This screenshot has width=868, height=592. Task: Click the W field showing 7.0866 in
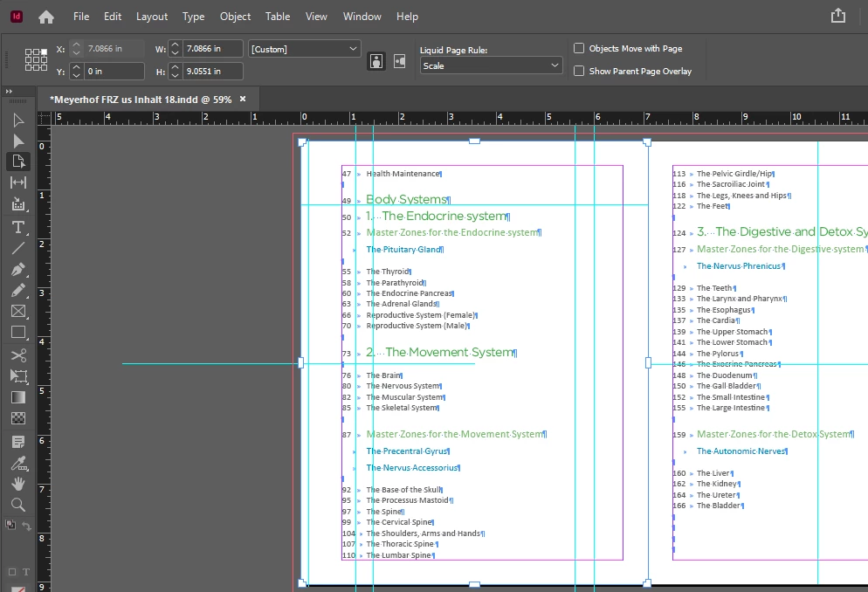pos(212,49)
